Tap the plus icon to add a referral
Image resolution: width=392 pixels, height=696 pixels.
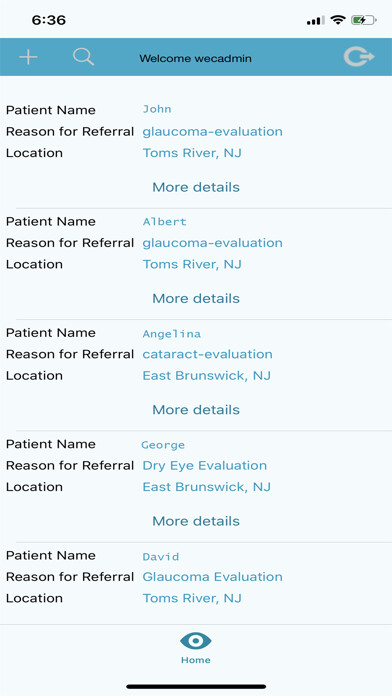[x=28, y=57]
